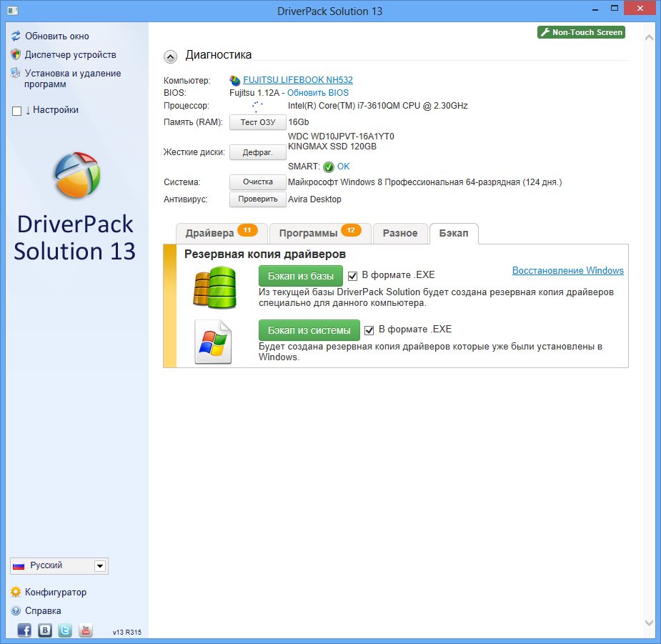Click the Диспетчер устройств shield icon

point(16,54)
